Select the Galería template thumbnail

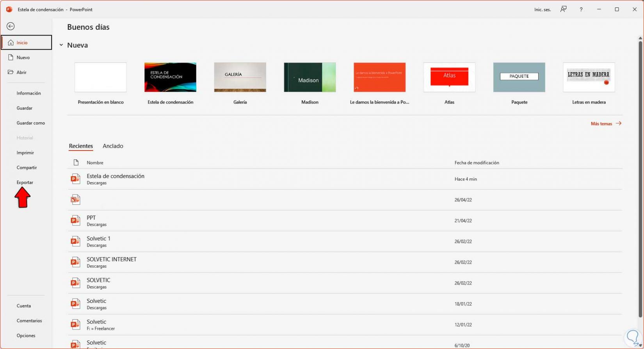[x=240, y=77]
